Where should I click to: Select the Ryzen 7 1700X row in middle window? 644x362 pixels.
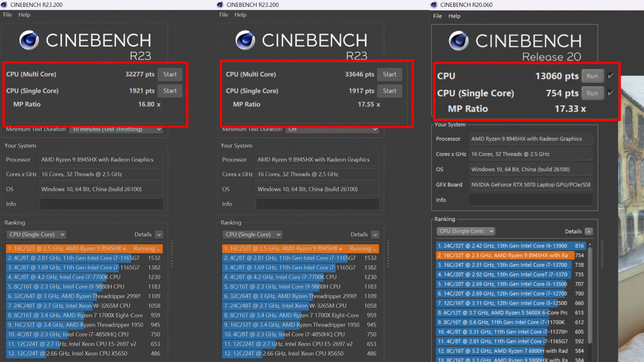[x=300, y=315]
